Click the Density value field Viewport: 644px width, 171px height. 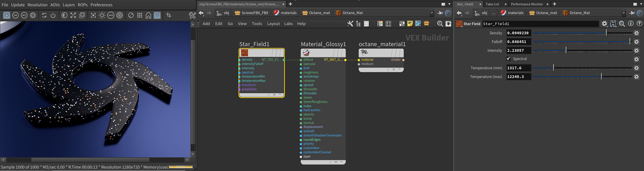(518, 33)
